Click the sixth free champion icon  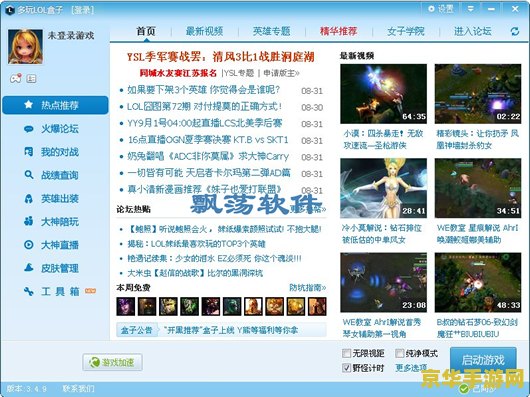(x=232, y=306)
